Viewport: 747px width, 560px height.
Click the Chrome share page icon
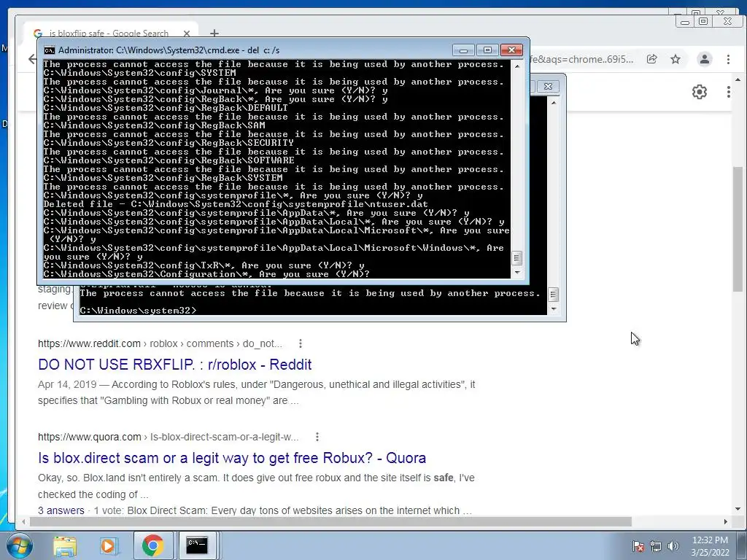pos(651,59)
